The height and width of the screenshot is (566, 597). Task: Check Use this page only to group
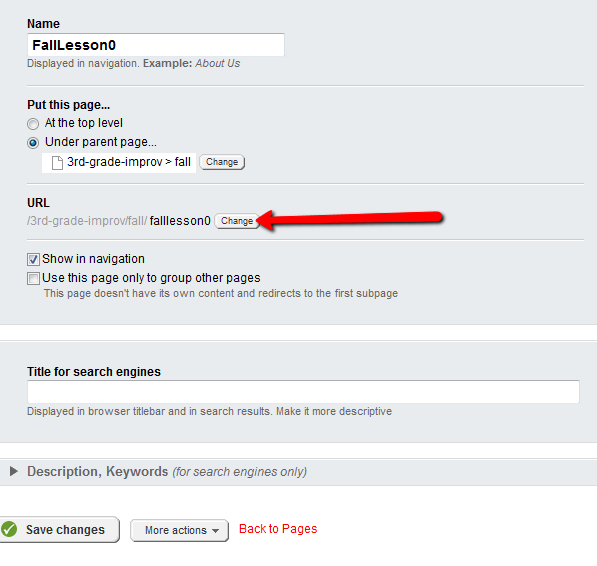pyautogui.click(x=33, y=278)
